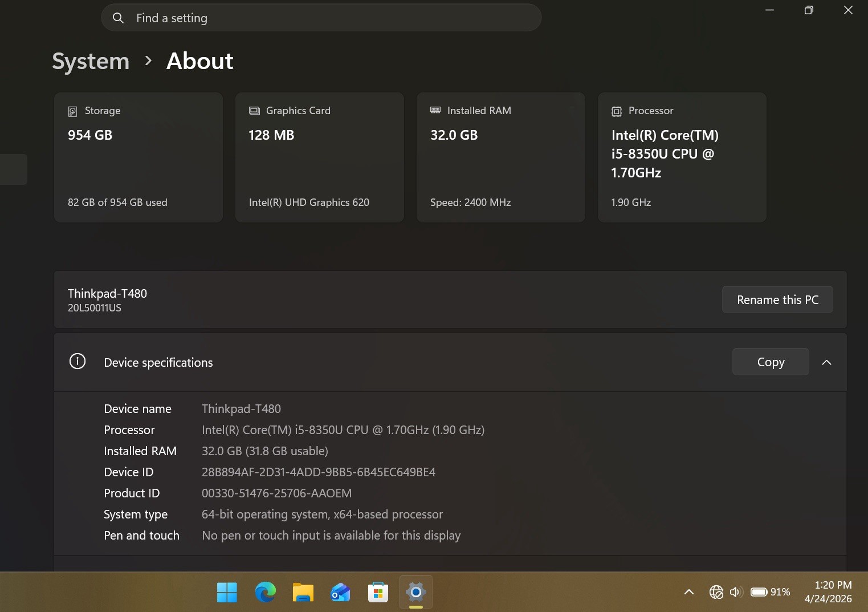
Task: Collapse the Device specifications section
Action: (x=826, y=362)
